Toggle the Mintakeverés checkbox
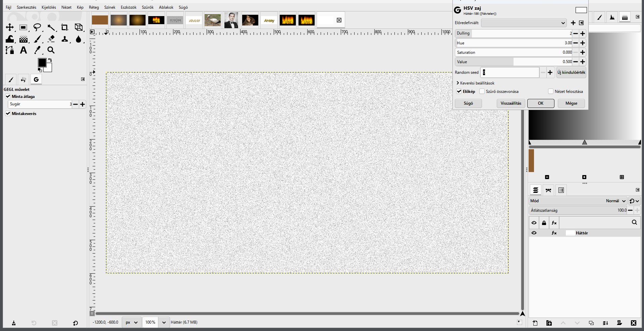The height and width of the screenshot is (331, 644). click(8, 113)
